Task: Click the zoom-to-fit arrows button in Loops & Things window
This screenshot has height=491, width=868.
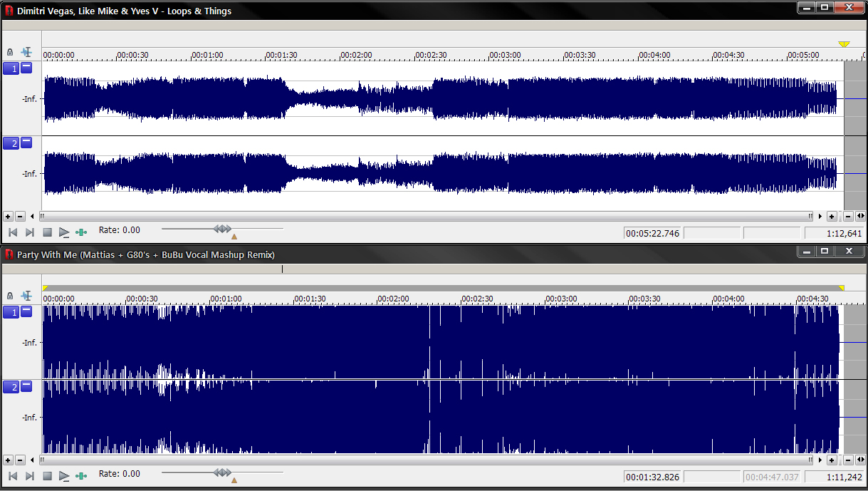Action: click(x=860, y=216)
